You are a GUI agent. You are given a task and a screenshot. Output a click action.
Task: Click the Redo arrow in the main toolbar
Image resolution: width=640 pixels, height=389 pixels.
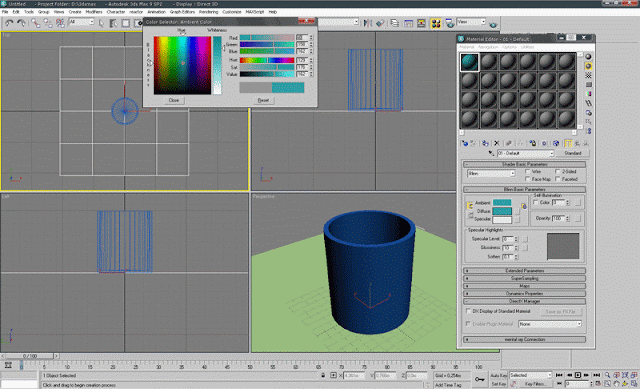(x=21, y=23)
